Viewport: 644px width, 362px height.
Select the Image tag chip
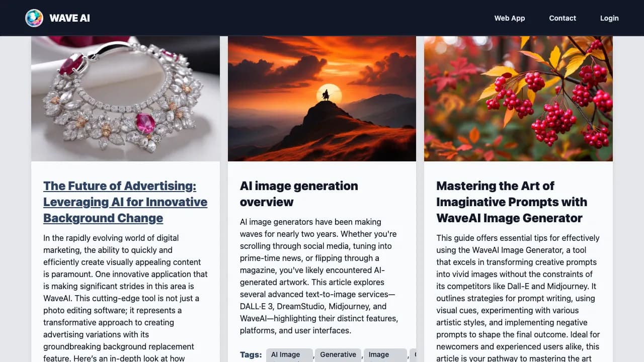(385, 355)
